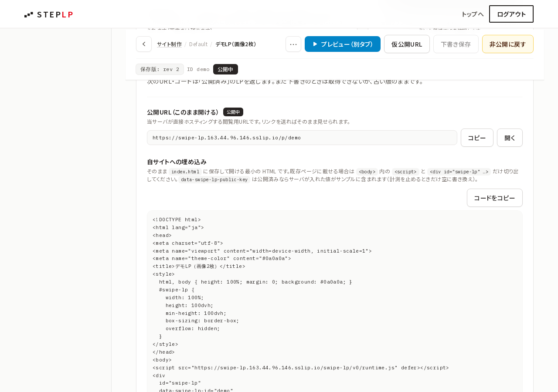The image size is (558, 392).
Task: Click the 下書き保存 button
Action: click(x=456, y=44)
